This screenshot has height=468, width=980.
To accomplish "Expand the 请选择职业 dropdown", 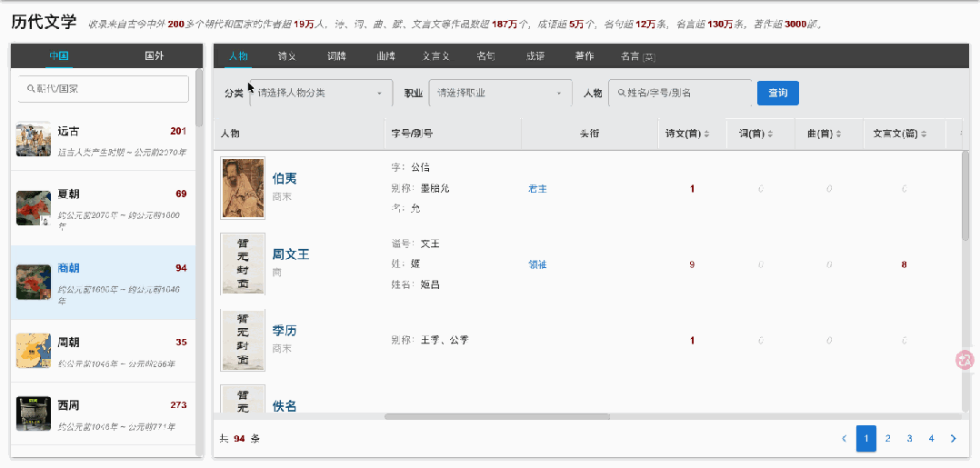I will [501, 93].
